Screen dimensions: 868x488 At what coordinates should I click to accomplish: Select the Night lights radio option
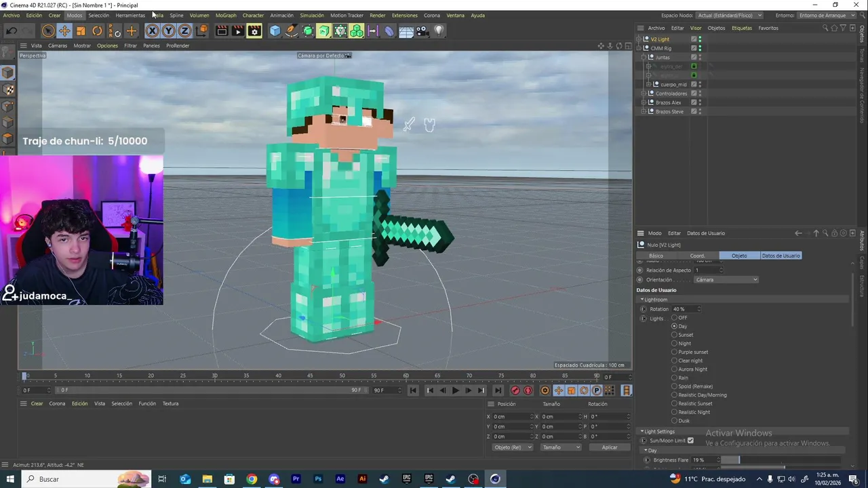point(675,344)
